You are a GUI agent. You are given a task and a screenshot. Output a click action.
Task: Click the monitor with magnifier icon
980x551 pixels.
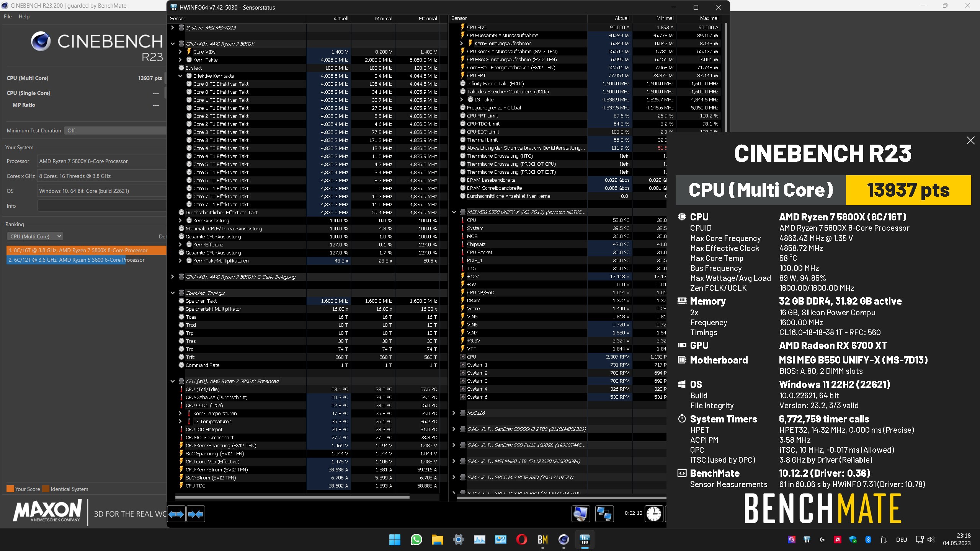pos(580,514)
